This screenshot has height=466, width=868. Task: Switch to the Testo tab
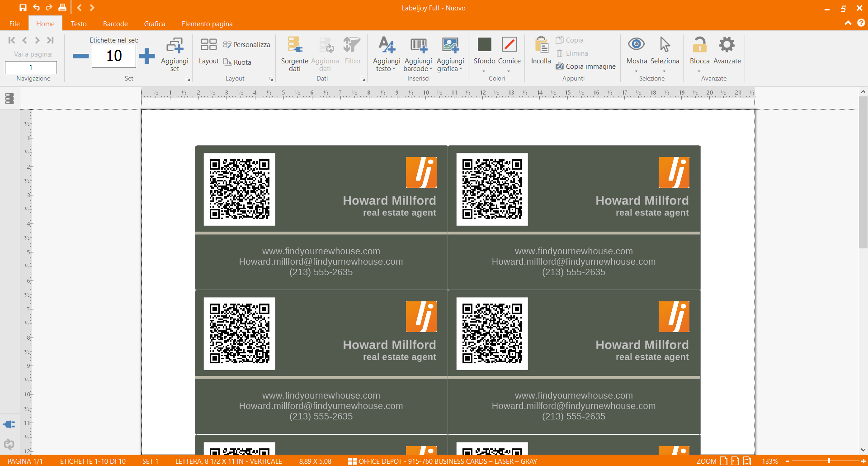point(79,24)
